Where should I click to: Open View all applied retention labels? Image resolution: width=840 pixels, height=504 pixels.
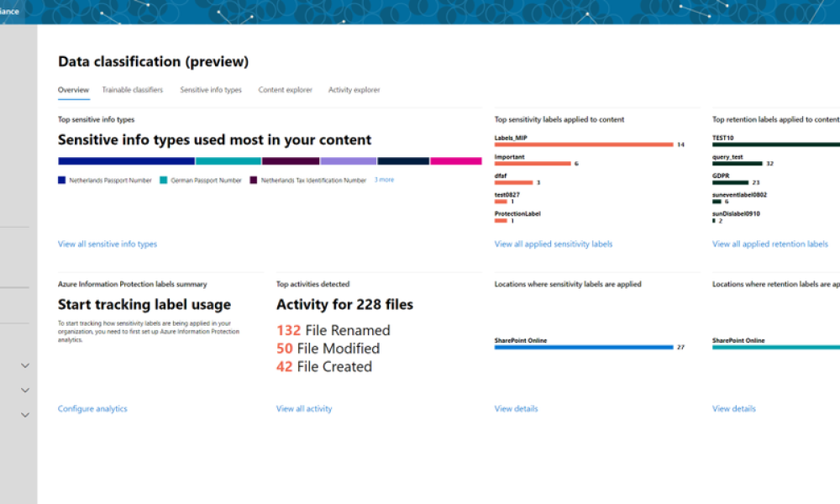pyautogui.click(x=770, y=244)
